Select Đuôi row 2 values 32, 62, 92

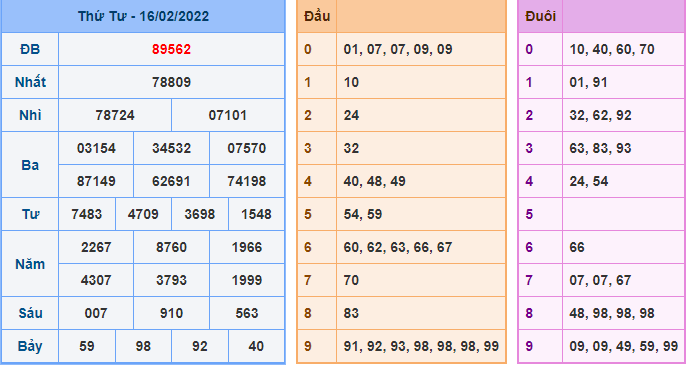point(600,116)
